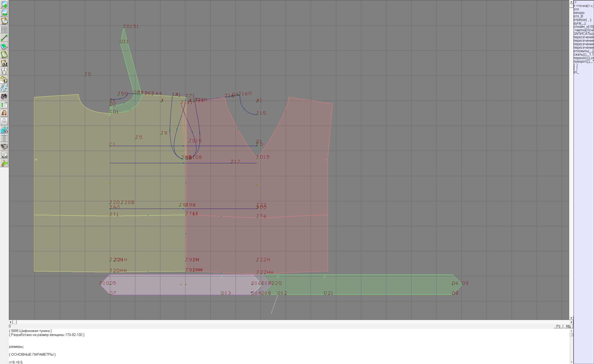This screenshot has width=594, height=364.
Task: Select the 'дуга(,,,);' template entry
Action: (580, 23)
